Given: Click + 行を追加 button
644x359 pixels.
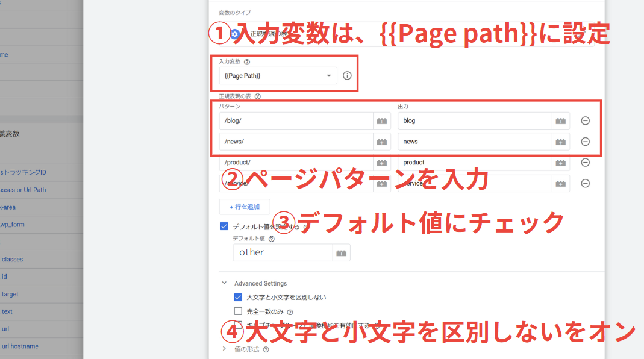Looking at the screenshot, I should point(245,207).
